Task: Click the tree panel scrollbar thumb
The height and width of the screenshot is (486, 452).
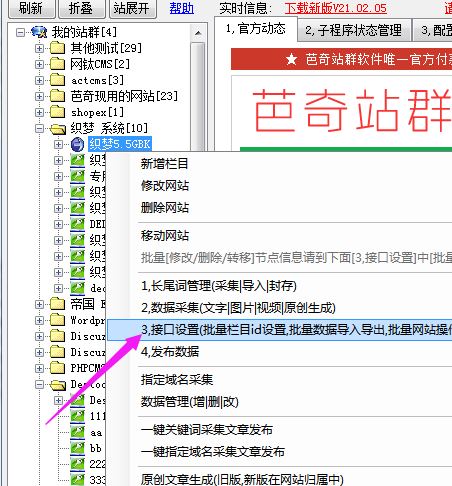Action: tap(198, 97)
